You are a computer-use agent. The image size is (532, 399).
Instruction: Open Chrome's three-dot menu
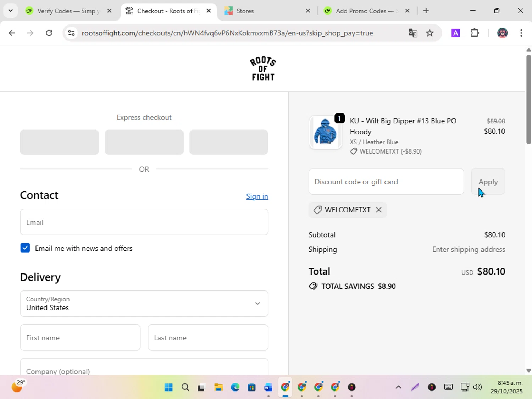pos(521,33)
